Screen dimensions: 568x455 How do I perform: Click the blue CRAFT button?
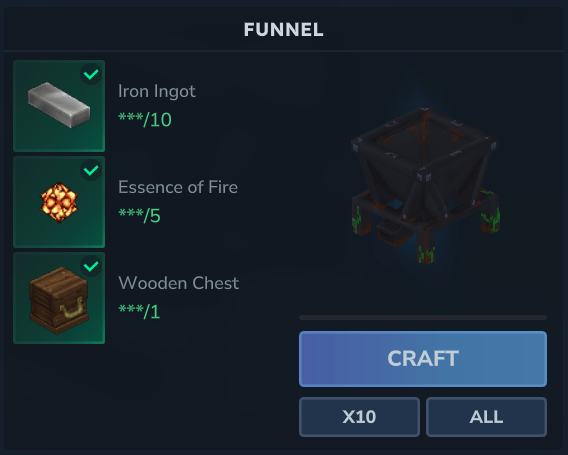pyautogui.click(x=423, y=359)
